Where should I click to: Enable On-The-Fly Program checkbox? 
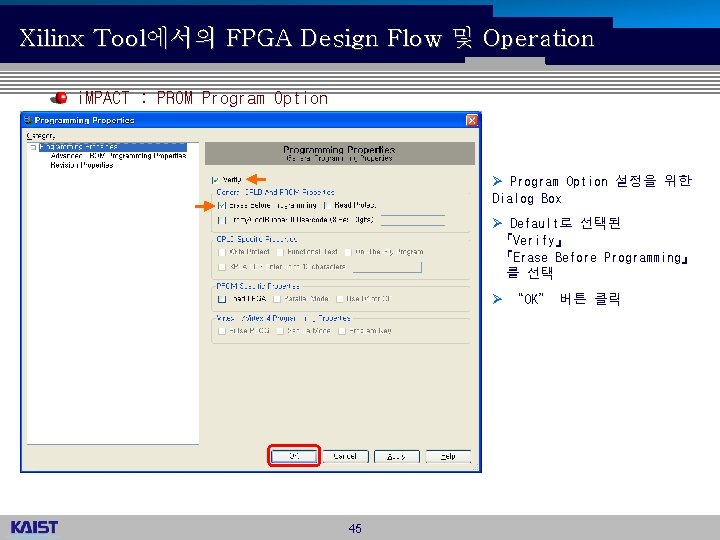coord(348,252)
